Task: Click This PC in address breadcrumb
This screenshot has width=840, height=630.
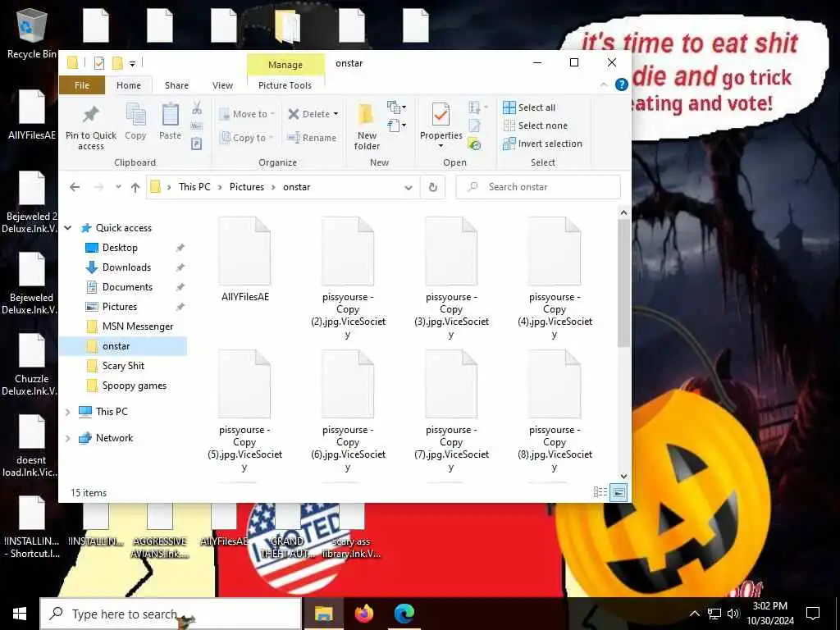Action: click(194, 187)
